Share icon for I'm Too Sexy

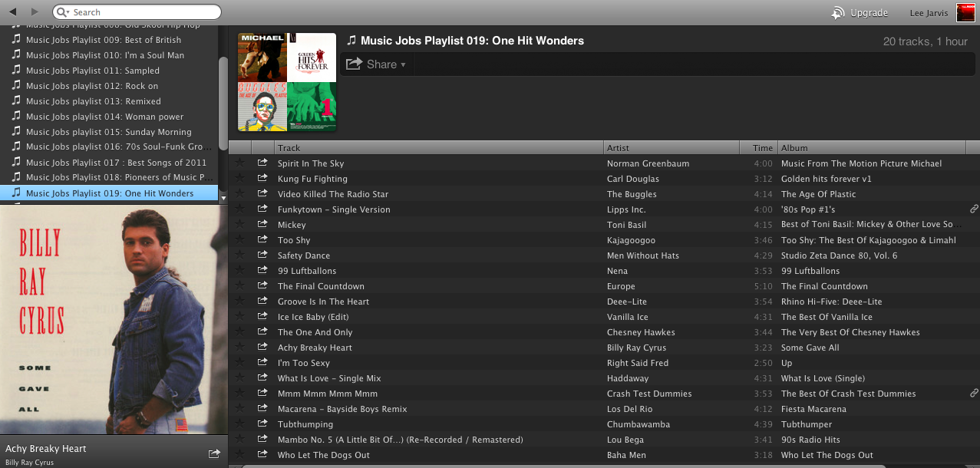pos(262,362)
